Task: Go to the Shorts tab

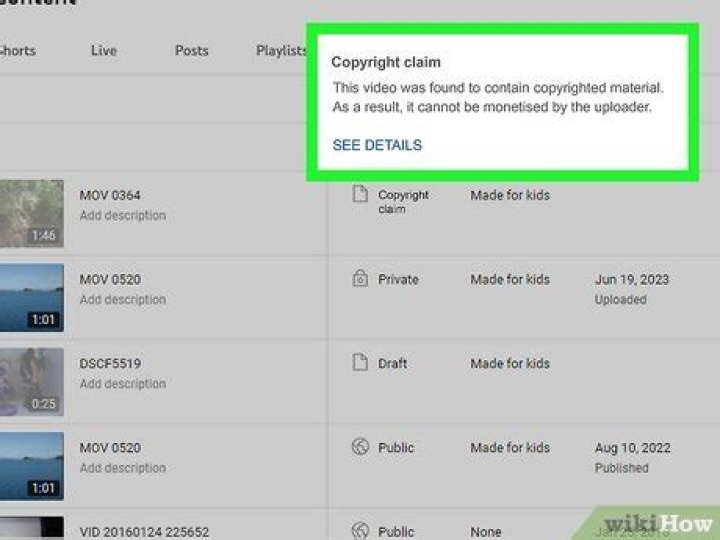Action: (17, 50)
